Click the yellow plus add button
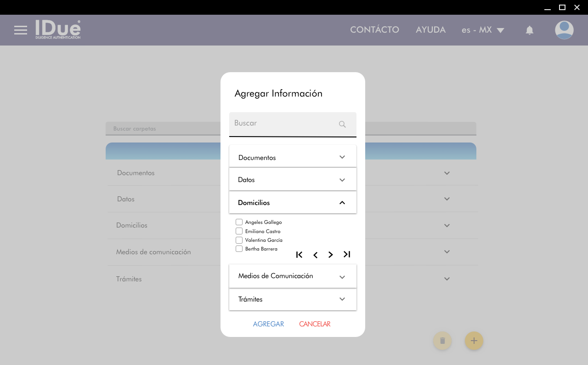This screenshot has width=588, height=365. click(x=474, y=341)
